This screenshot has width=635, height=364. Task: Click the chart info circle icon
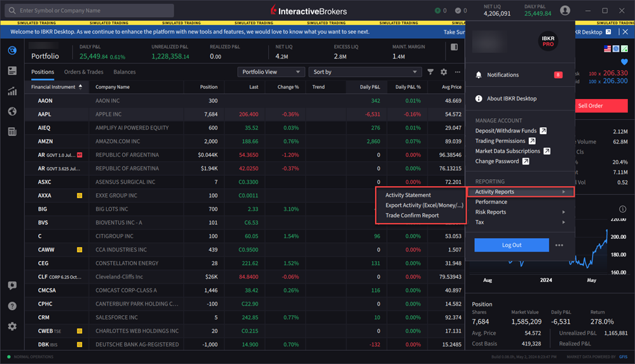pos(622,209)
